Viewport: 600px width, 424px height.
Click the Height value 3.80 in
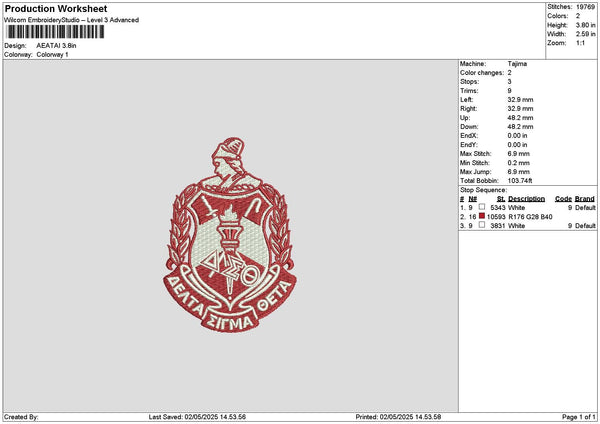pos(585,25)
